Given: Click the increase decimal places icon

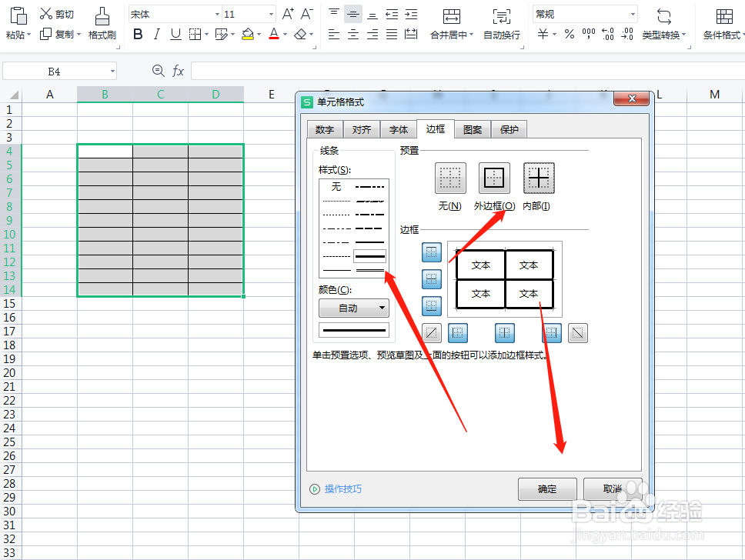Looking at the screenshot, I should click(608, 34).
